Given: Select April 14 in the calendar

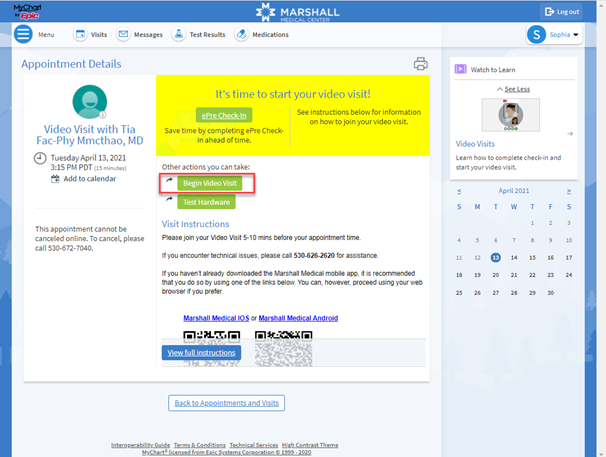Looking at the screenshot, I should tap(514, 257).
